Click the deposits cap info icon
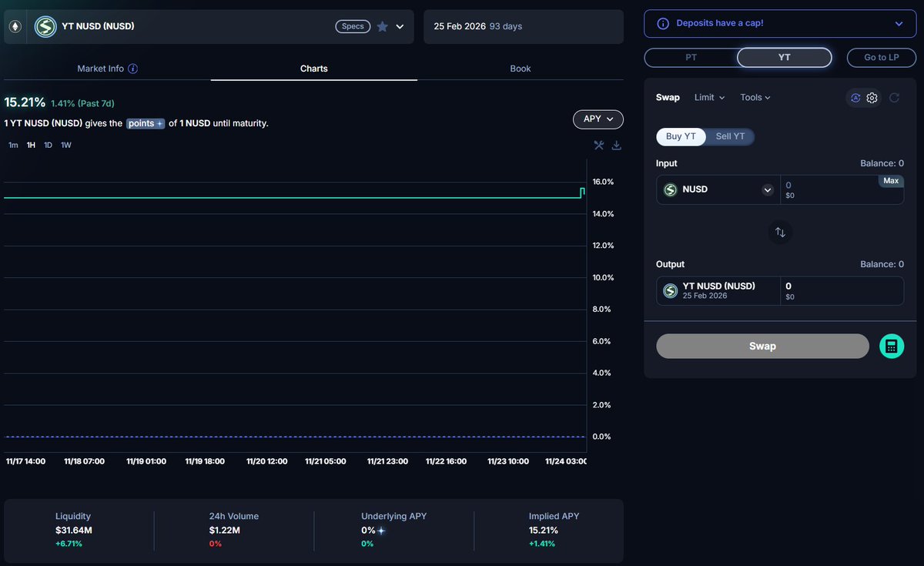 click(x=662, y=23)
